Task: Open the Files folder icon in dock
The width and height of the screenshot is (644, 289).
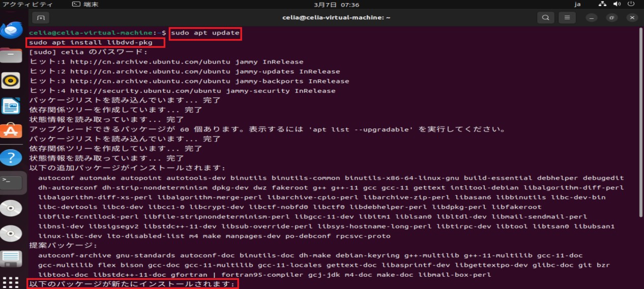Action: coord(11,54)
